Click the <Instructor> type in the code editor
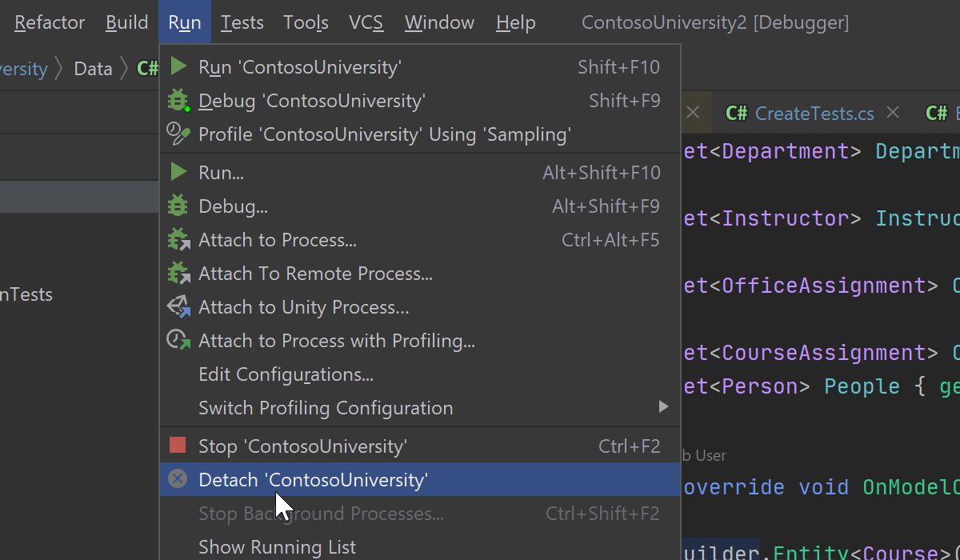Viewport: 960px width, 560px height. click(786, 218)
